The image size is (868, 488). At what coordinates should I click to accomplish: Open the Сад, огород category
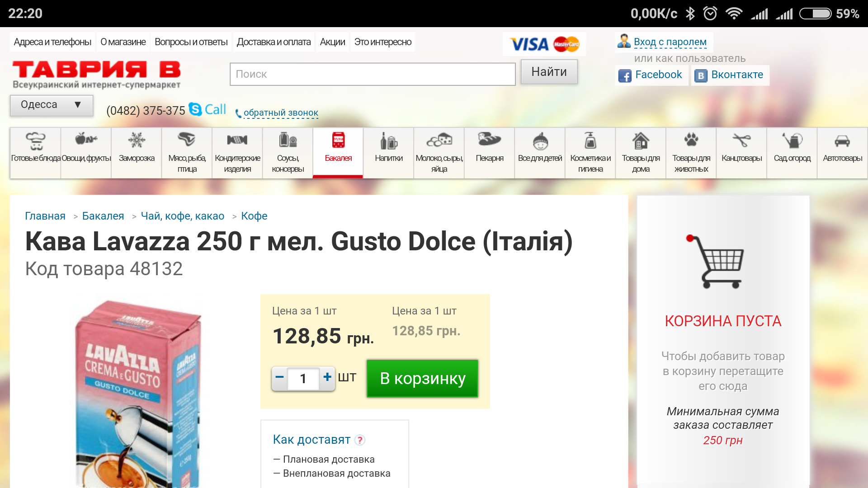click(792, 153)
